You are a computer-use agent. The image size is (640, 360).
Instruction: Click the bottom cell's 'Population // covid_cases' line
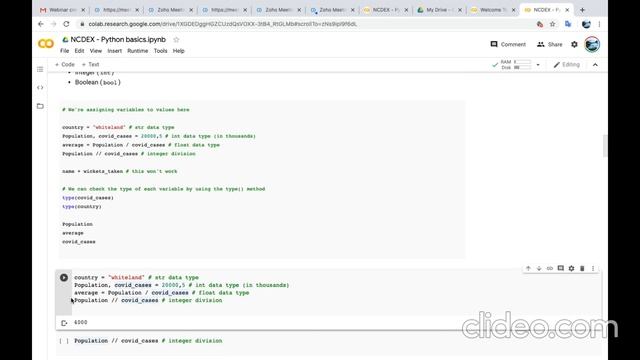tap(148, 341)
